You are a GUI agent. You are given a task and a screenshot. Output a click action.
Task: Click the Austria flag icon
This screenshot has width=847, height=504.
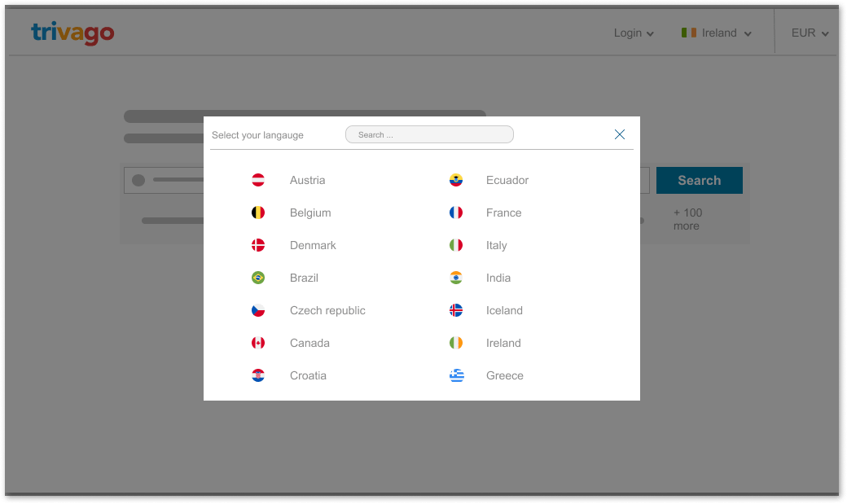point(258,180)
